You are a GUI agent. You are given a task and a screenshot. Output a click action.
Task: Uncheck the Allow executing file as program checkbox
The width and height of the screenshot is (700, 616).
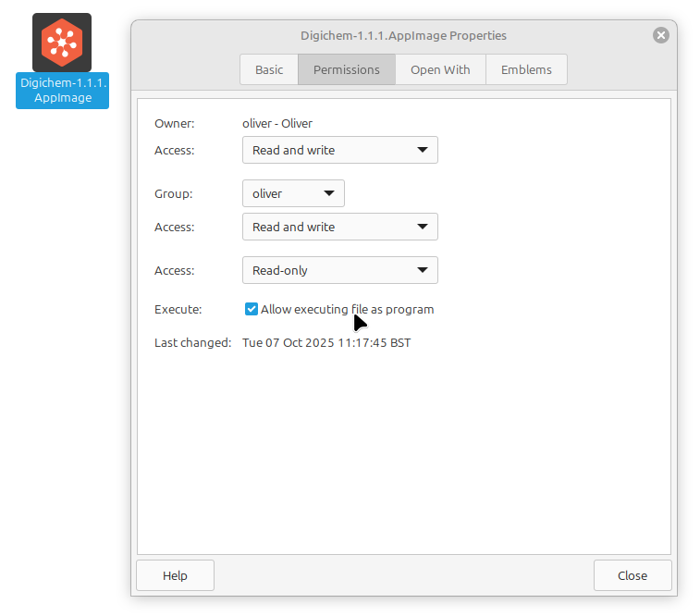252,309
